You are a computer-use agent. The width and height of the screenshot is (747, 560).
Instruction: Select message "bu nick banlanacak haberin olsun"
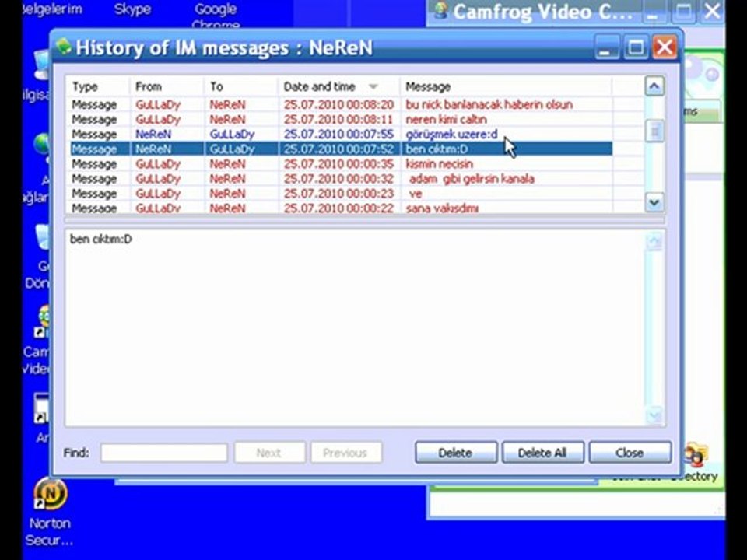click(x=489, y=104)
